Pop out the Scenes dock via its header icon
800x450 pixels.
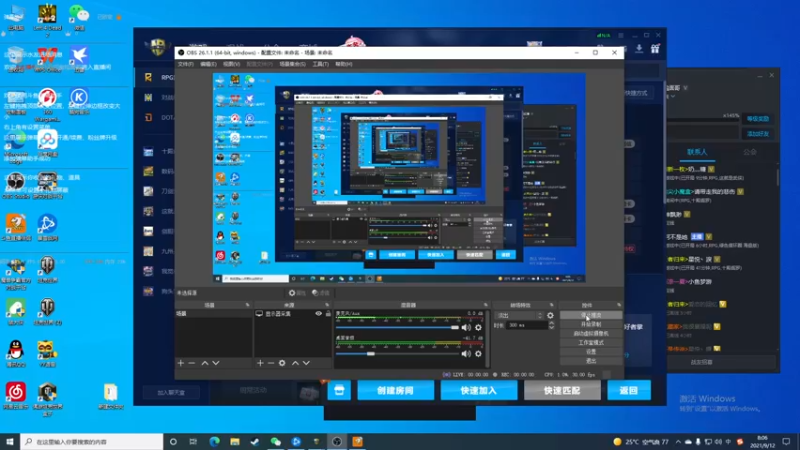(x=247, y=305)
